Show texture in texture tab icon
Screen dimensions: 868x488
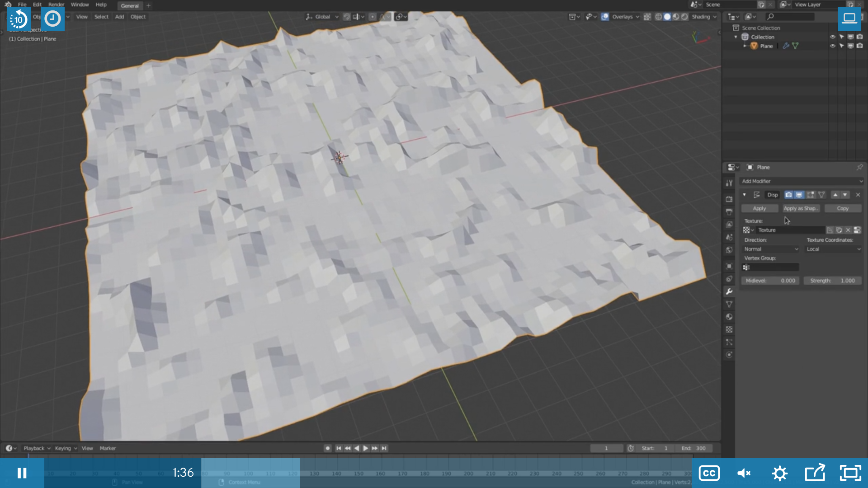coord(857,230)
